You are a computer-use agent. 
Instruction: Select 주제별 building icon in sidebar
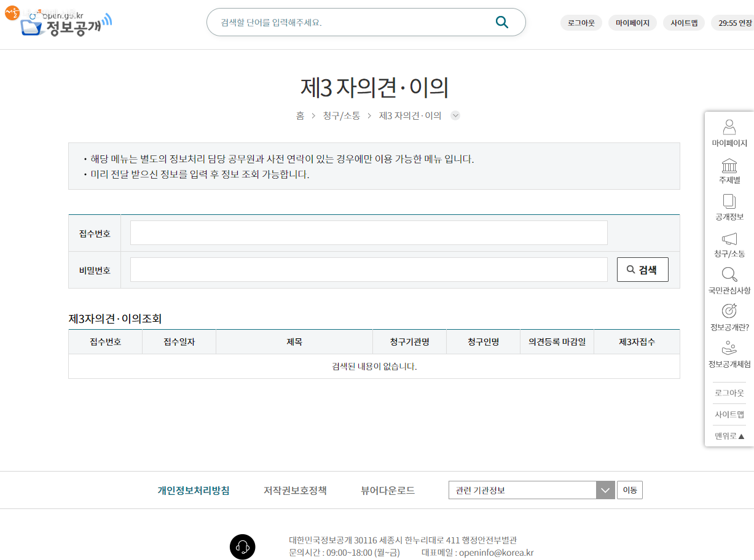click(729, 165)
